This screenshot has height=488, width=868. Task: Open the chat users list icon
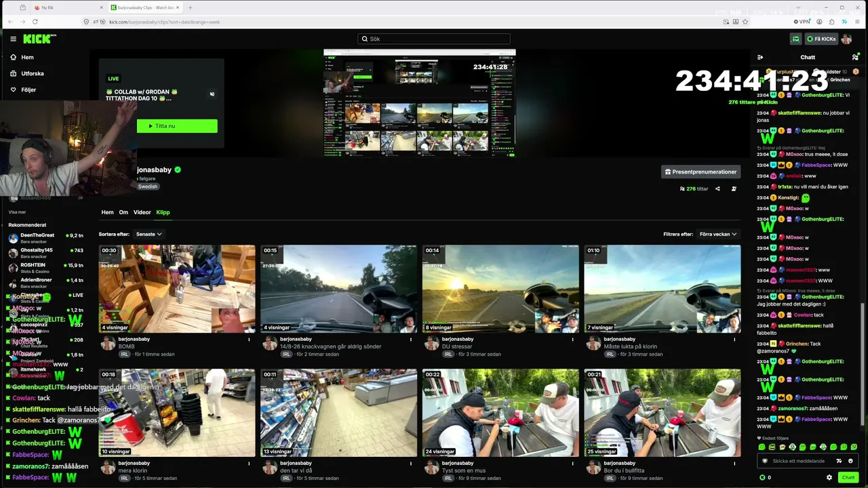click(x=855, y=57)
